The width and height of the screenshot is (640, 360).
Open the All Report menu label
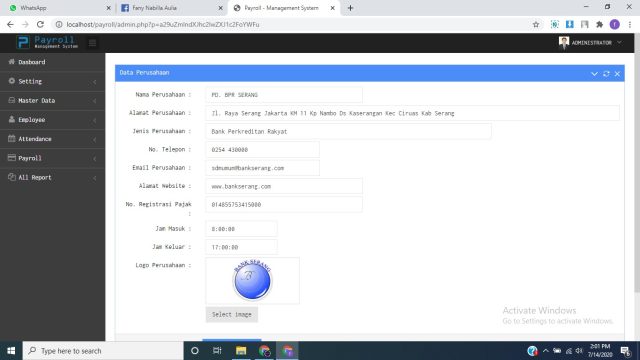pyautogui.click(x=35, y=178)
